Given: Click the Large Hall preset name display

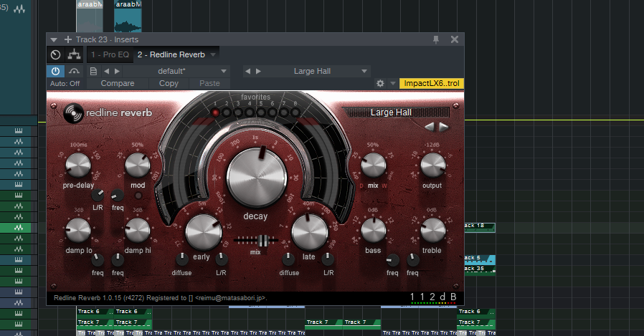Looking at the screenshot, I should 396,112.
